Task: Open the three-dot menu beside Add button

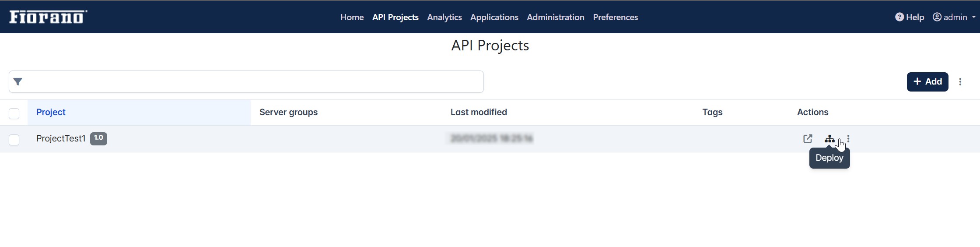Action: (960, 82)
